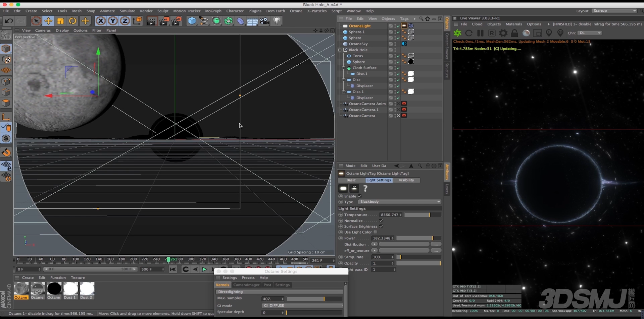Viewport: 644px width, 319px height.
Task: Toggle the Sphere.1 enable checkmark
Action: click(x=398, y=32)
